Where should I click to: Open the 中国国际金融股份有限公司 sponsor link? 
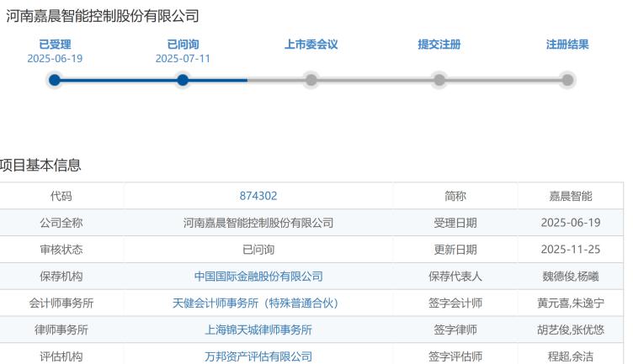pos(258,277)
